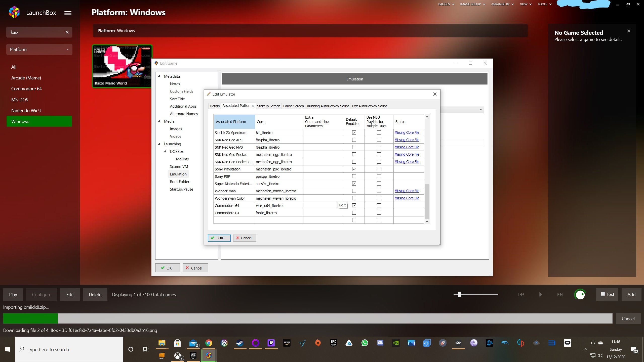644x362 pixels.
Task: Toggle Default Emulator for Sinclair ZX Spectrum
Action: [354, 132]
